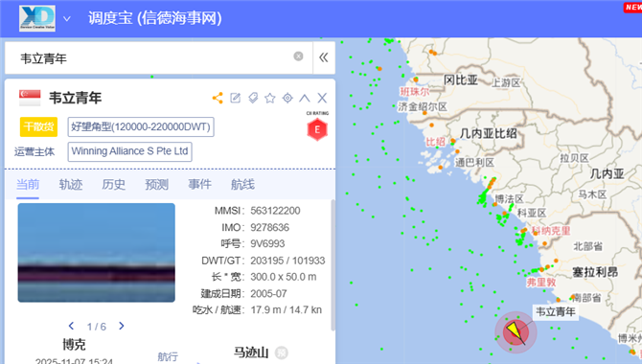Click the build date 2005-07
This screenshot has width=642, height=364.
268,294
